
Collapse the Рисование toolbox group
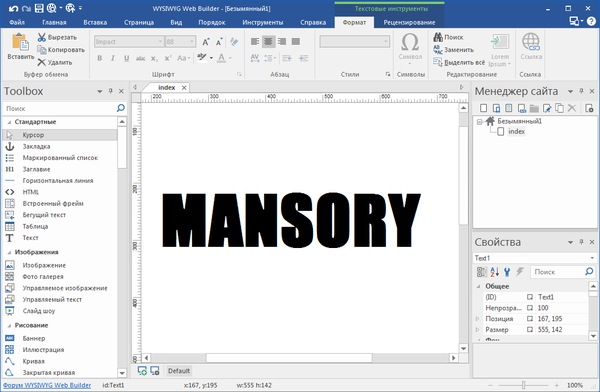9,325
